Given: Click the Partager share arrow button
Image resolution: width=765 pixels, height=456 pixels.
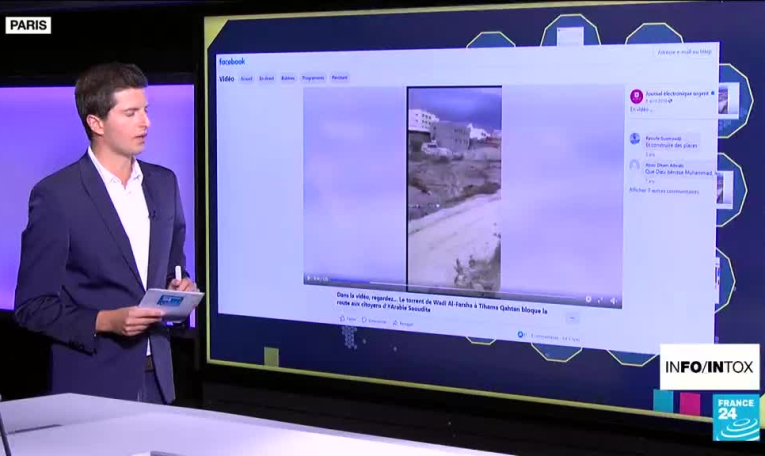Looking at the screenshot, I should (403, 323).
